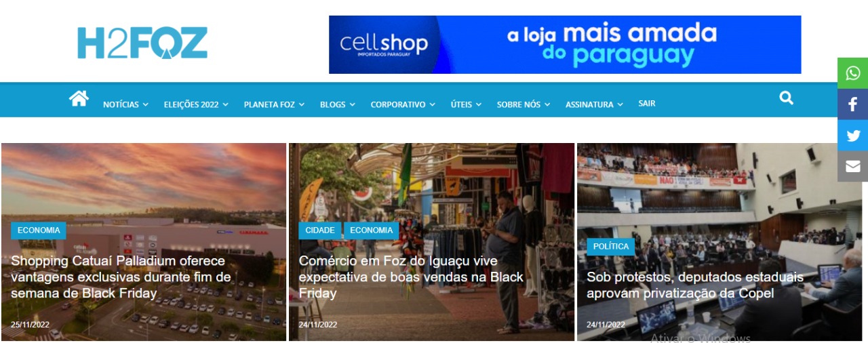Share page on Facebook icon
The height and width of the screenshot is (343, 868).
pyautogui.click(x=852, y=104)
